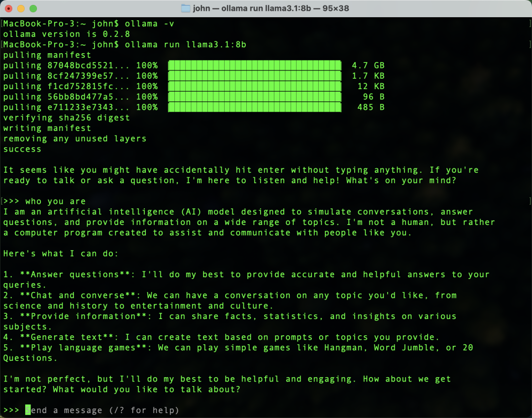Image resolution: width=532 pixels, height=418 pixels.
Task: Click the 'success' status line
Action: coord(22,149)
